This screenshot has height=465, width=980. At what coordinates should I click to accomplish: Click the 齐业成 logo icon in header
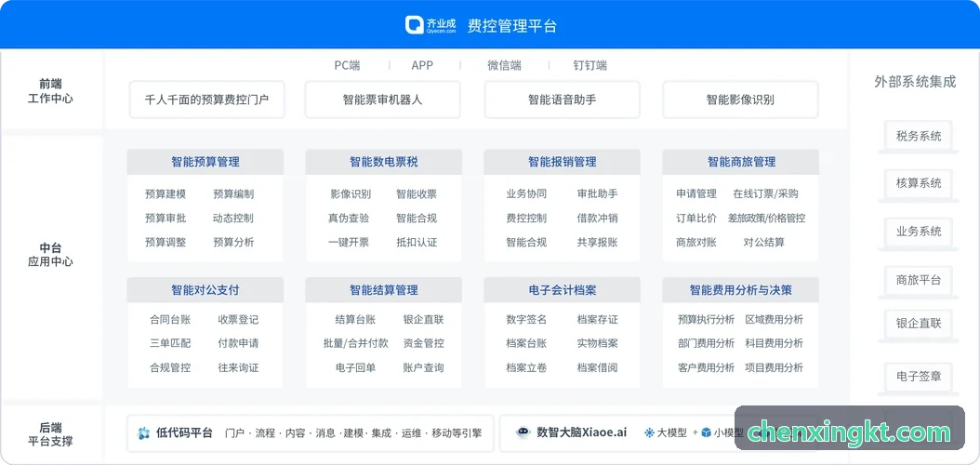point(414,25)
